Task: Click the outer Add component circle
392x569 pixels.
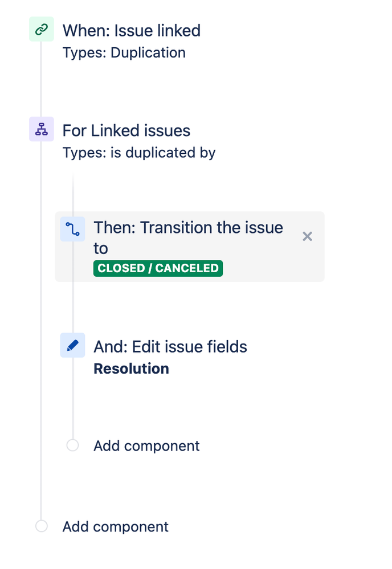Action: pos(42,526)
